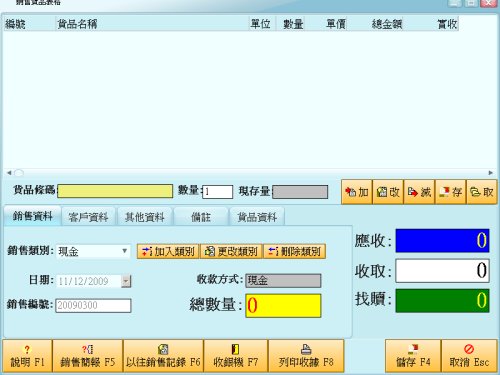Switch to the 客戶資料 tab
500x375 pixels.
tap(88, 217)
